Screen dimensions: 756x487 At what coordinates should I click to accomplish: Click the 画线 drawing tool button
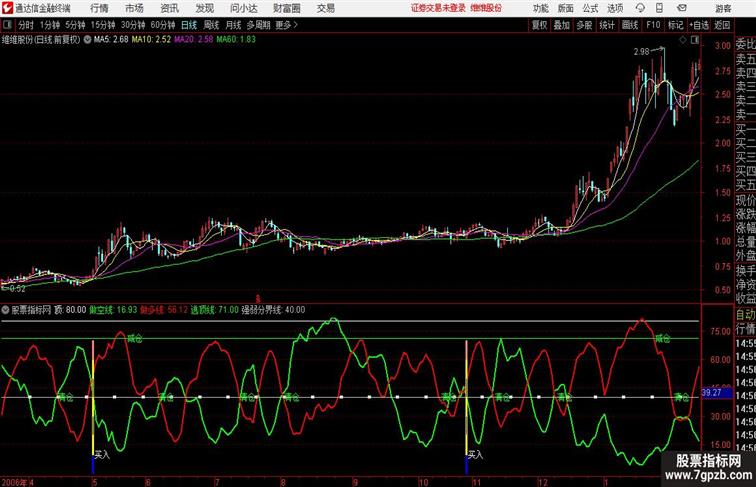pyautogui.click(x=630, y=25)
